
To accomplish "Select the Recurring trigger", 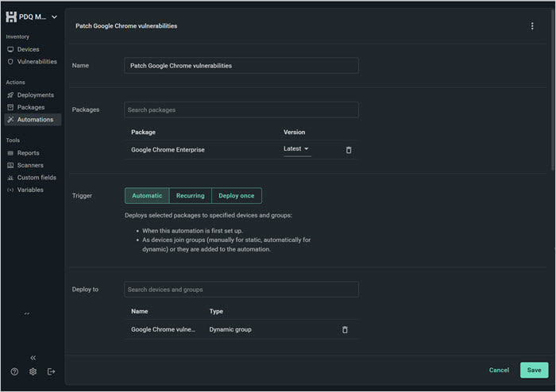I will 191,196.
